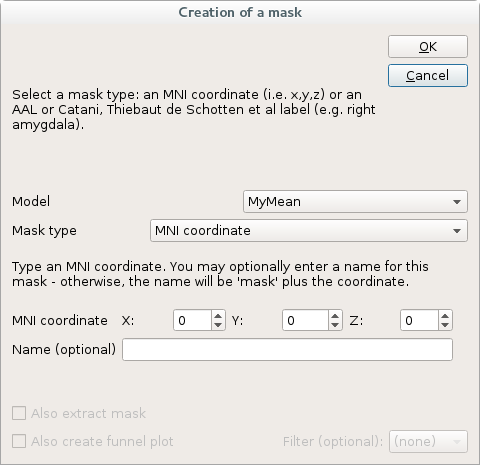Click inside the X coordinate value field

click(x=192, y=320)
